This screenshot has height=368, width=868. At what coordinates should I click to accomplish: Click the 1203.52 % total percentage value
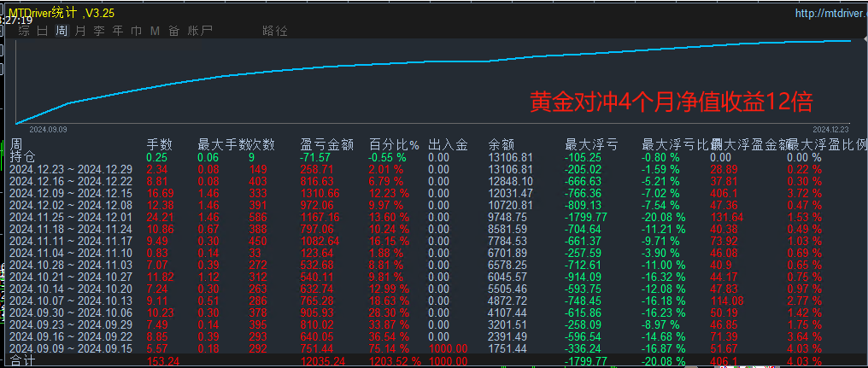[393, 362]
